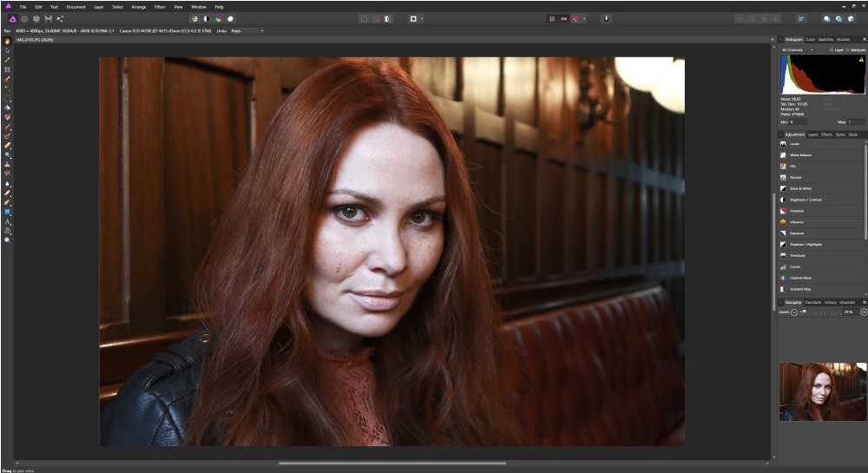Open the Layer menu
The width and height of the screenshot is (868, 473).
pyautogui.click(x=99, y=7)
